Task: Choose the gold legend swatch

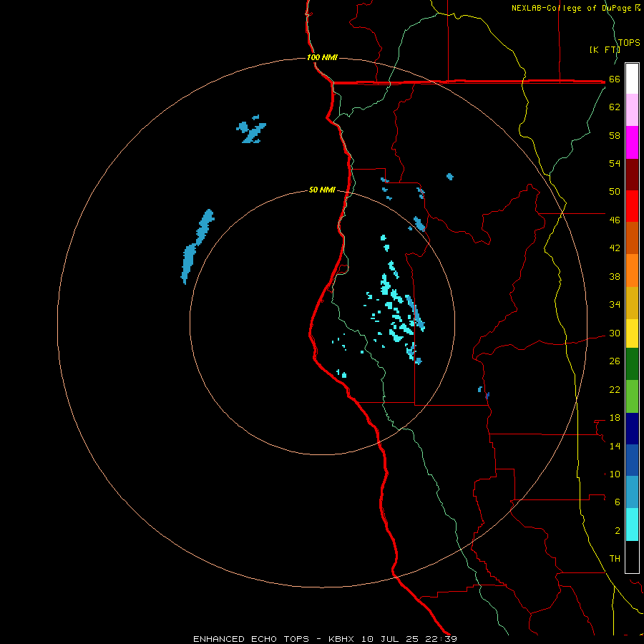Action: tap(632, 303)
